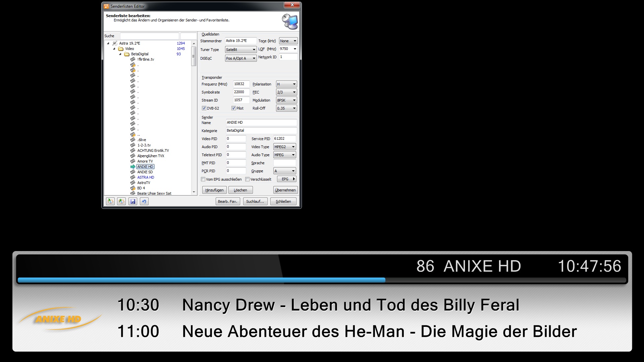The image size is (644, 362).
Task: Click the blue progress bar in the OSD
Action: (202, 280)
